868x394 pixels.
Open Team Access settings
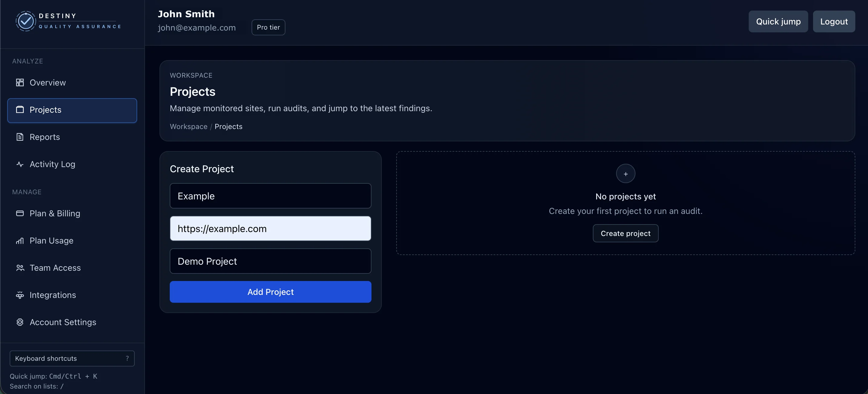[x=72, y=268]
